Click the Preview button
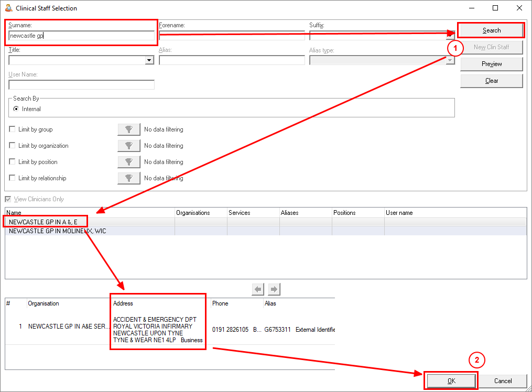The width and height of the screenshot is (532, 392). pyautogui.click(x=492, y=64)
